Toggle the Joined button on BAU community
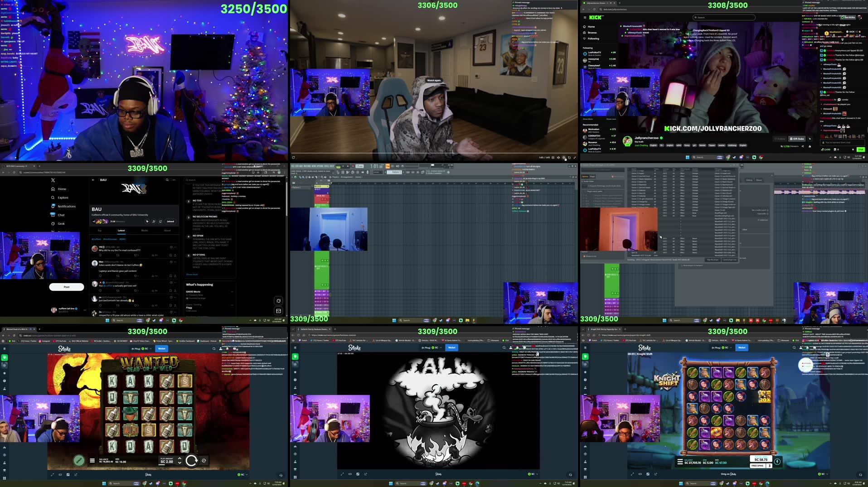The height and width of the screenshot is (487, 868). point(170,222)
